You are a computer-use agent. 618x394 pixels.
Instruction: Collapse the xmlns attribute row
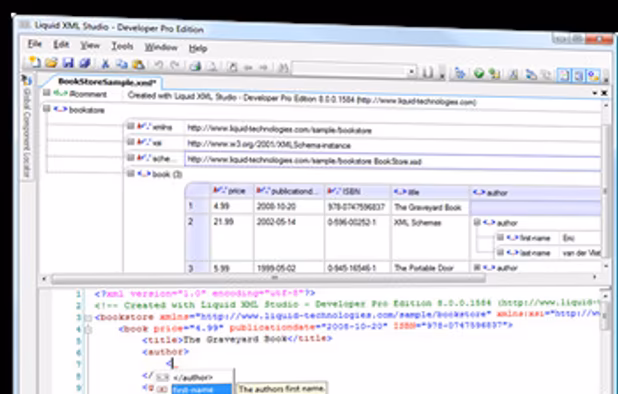(130, 126)
